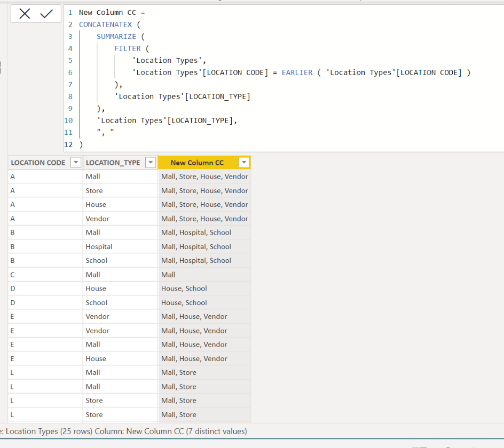Click FILTER function on line 4
504x448 pixels.
[127, 49]
